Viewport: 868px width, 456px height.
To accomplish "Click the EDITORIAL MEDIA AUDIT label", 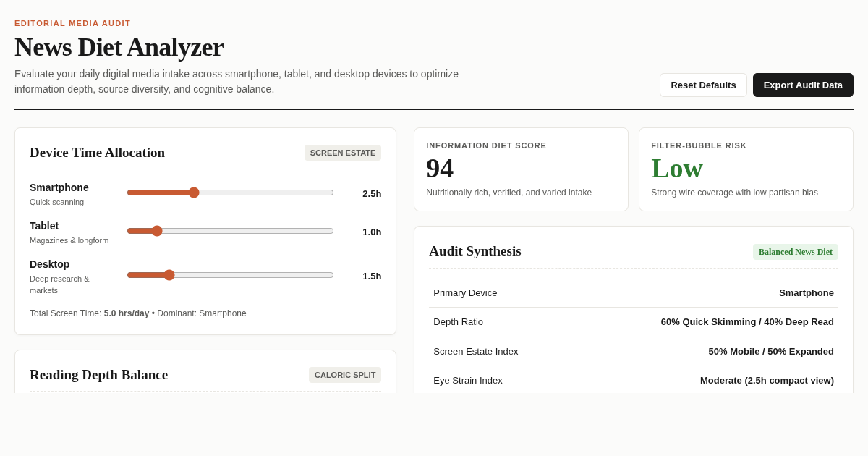I will coord(73,23).
